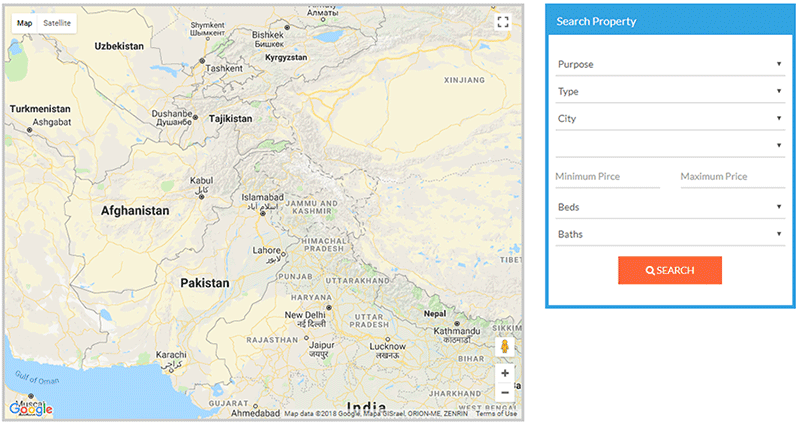Click the Minimum Price input field
This screenshot has height=425, width=800.
pos(607,177)
